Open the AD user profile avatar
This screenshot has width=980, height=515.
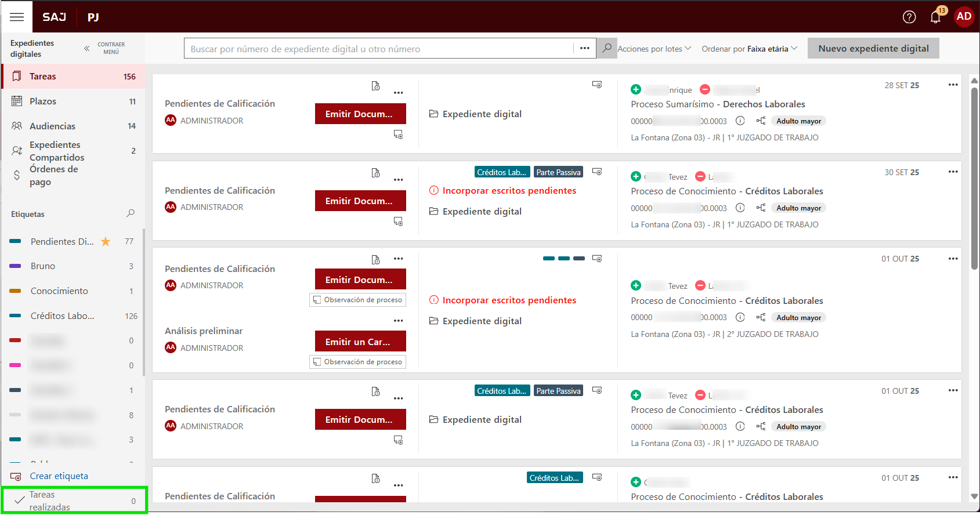[x=964, y=16]
